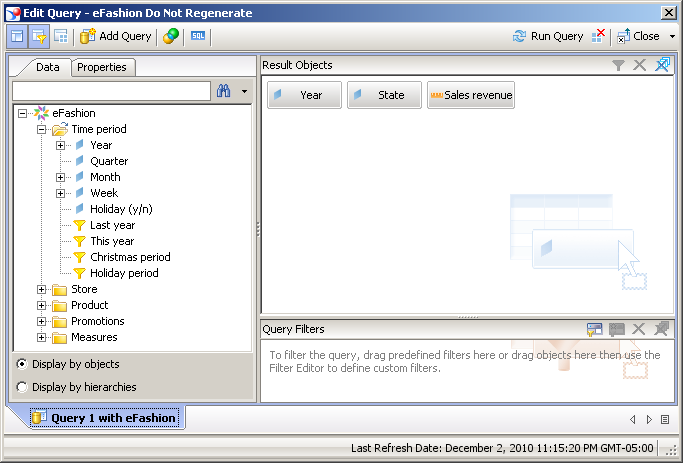Screen dimensions: 683x463
Task: Click the Store folder icon
Action: click(x=59, y=290)
